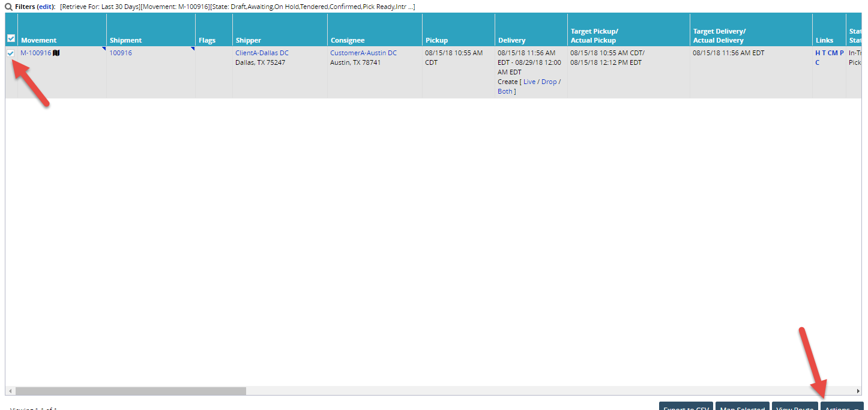Viewport: 868px width, 410px height.
Task: Open the P link in Links column
Action: click(x=842, y=53)
